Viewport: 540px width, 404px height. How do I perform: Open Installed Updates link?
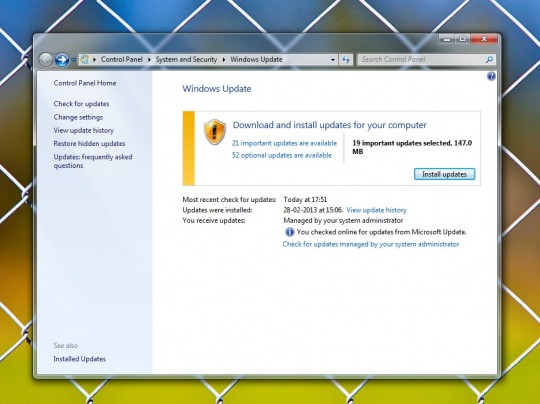80,359
